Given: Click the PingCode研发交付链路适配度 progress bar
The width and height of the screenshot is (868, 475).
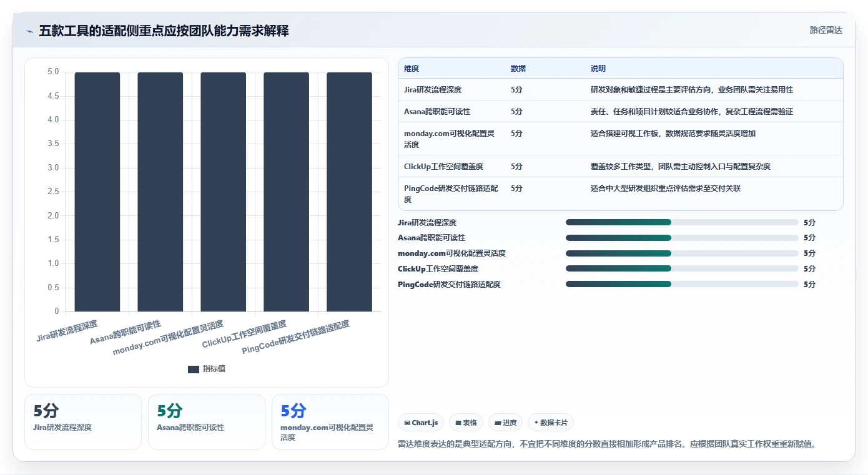Looking at the screenshot, I should click(682, 284).
